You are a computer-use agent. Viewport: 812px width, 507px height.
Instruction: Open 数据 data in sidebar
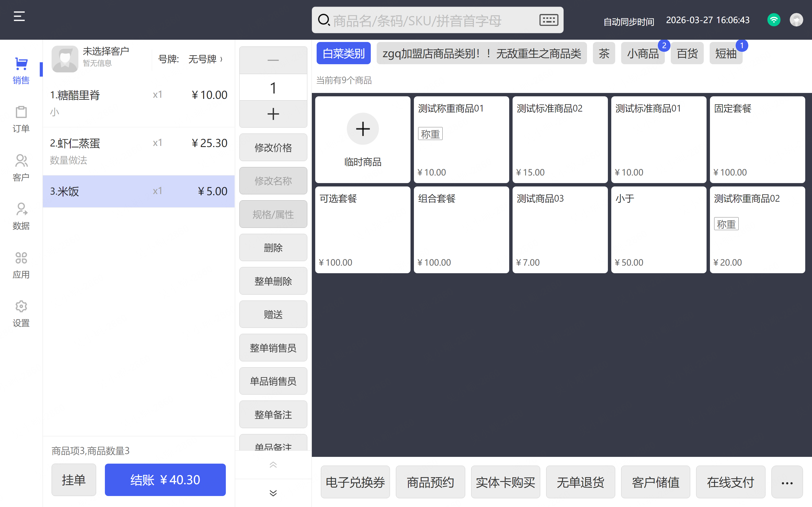(x=21, y=216)
